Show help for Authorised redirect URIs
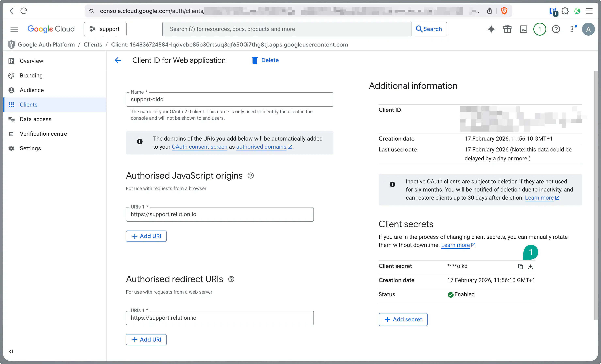The width and height of the screenshot is (601, 364). pyautogui.click(x=231, y=279)
